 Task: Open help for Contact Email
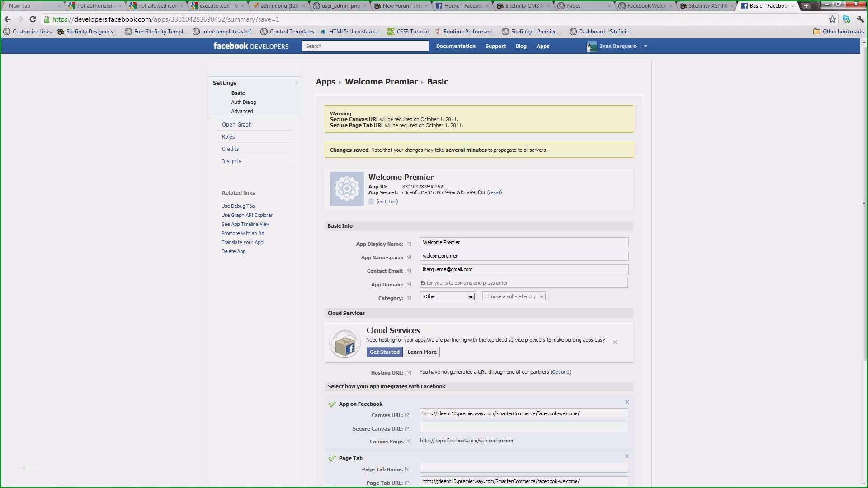coord(408,271)
